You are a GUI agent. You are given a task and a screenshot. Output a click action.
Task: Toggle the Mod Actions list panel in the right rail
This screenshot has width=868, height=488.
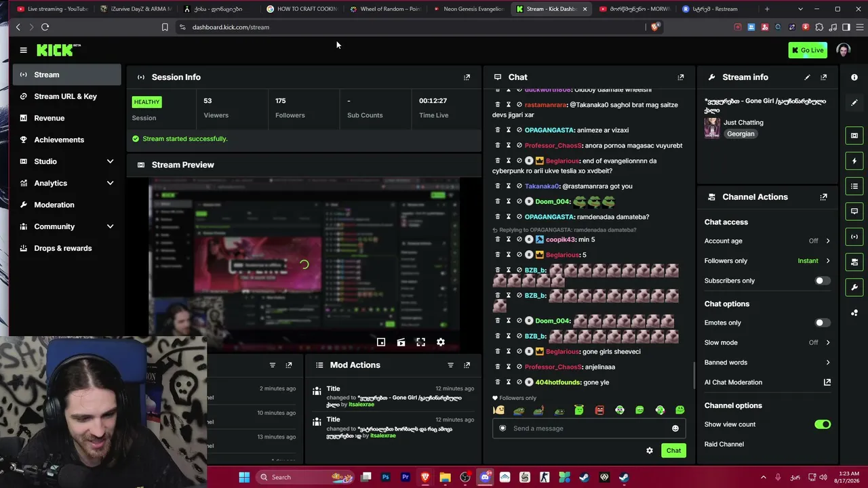point(854,186)
